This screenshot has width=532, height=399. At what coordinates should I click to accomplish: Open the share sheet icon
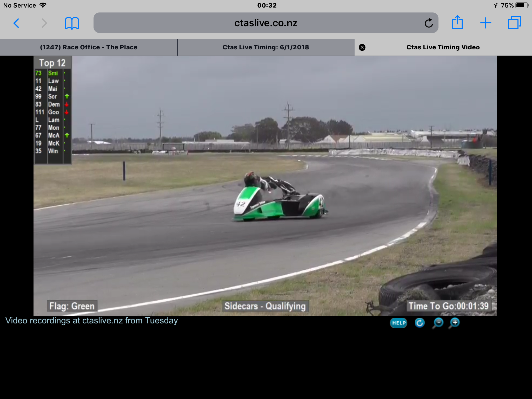(457, 23)
